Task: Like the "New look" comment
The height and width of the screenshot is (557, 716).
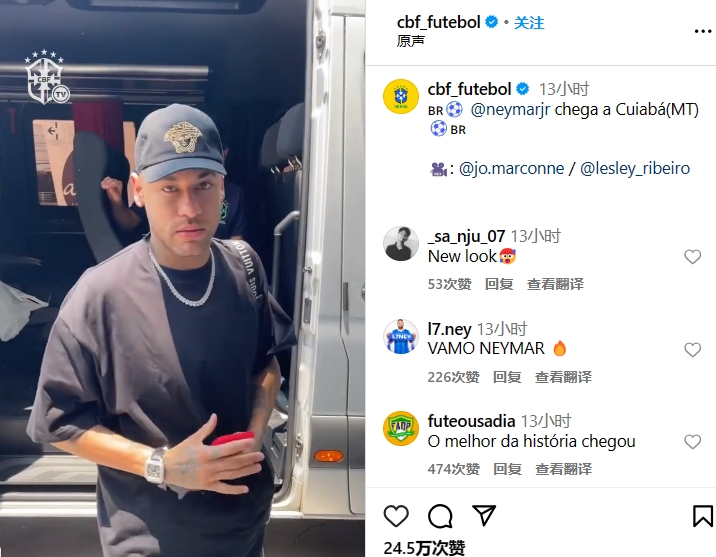Action: 692,257
